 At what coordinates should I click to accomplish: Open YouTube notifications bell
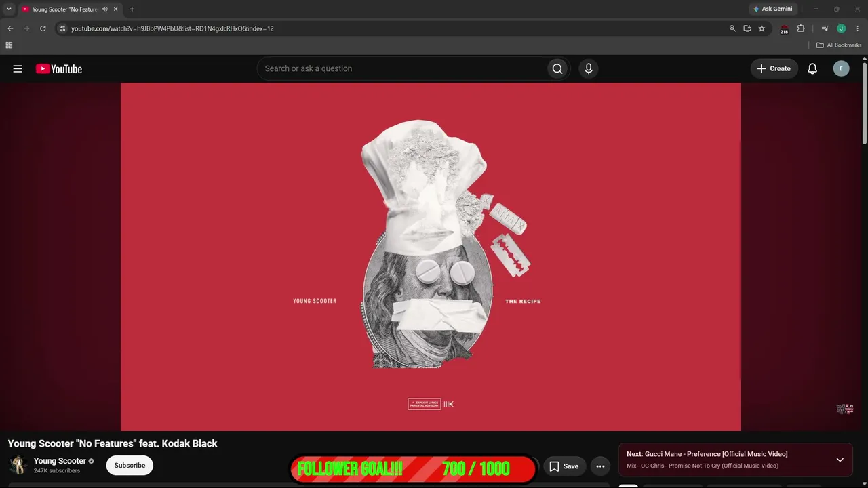point(812,68)
